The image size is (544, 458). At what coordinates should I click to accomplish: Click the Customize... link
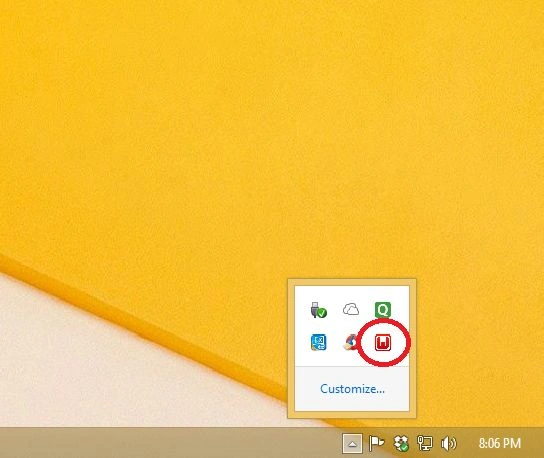(352, 389)
